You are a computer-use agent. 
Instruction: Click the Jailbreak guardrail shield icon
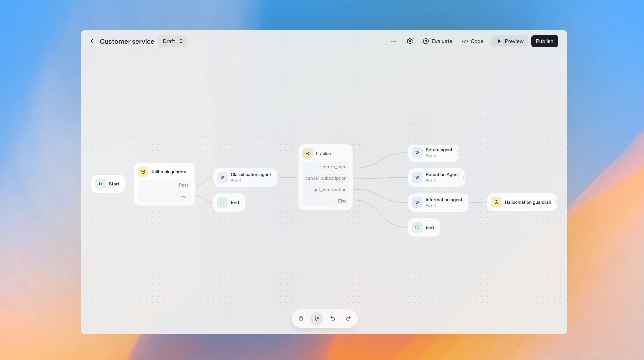coord(143,172)
